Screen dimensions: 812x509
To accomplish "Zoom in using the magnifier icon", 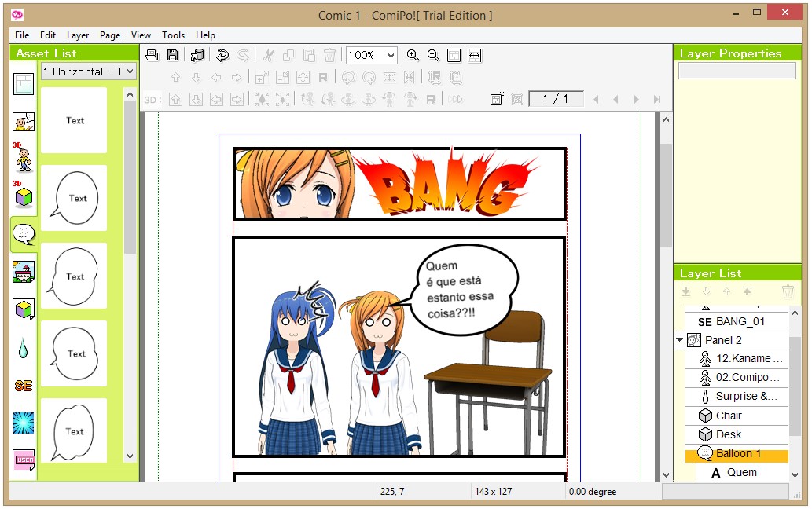I will click(x=413, y=55).
